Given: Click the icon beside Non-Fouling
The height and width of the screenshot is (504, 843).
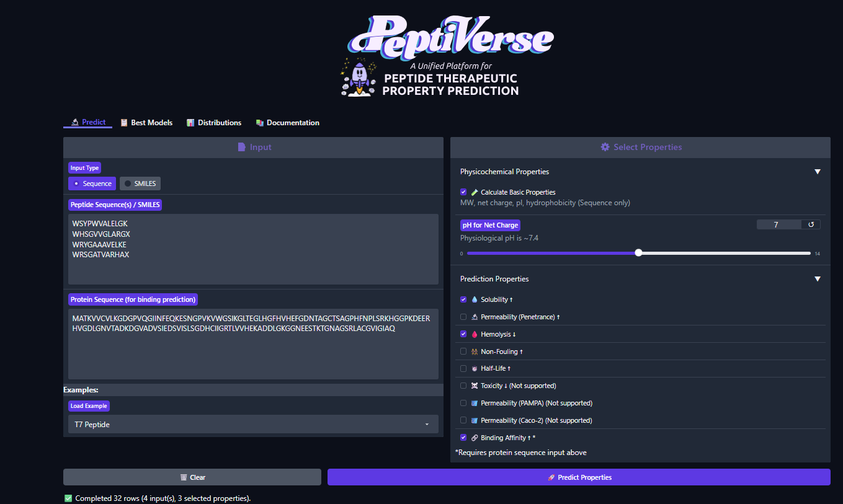Looking at the screenshot, I should (475, 351).
